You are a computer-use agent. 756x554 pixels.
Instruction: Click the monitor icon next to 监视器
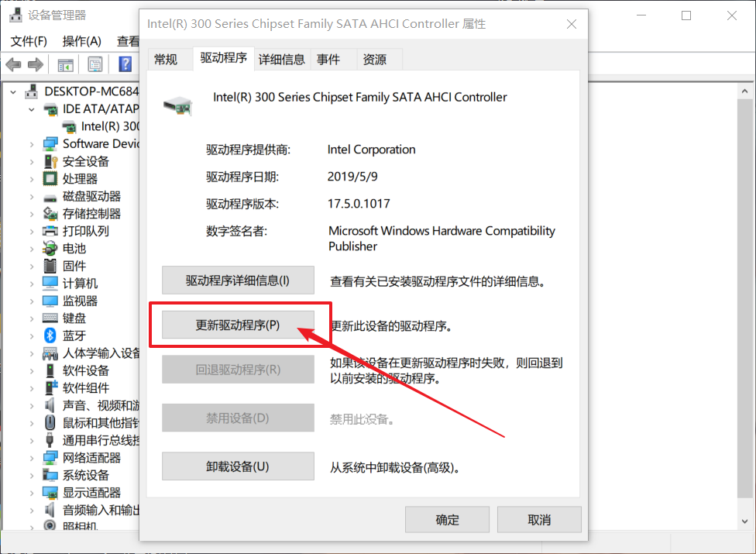coord(50,301)
